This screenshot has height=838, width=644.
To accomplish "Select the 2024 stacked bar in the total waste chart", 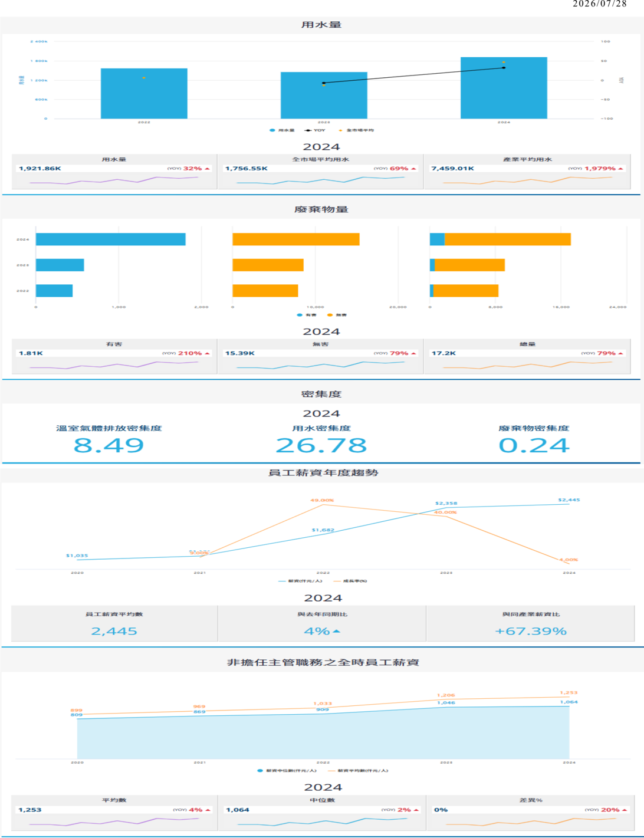I will [500, 239].
